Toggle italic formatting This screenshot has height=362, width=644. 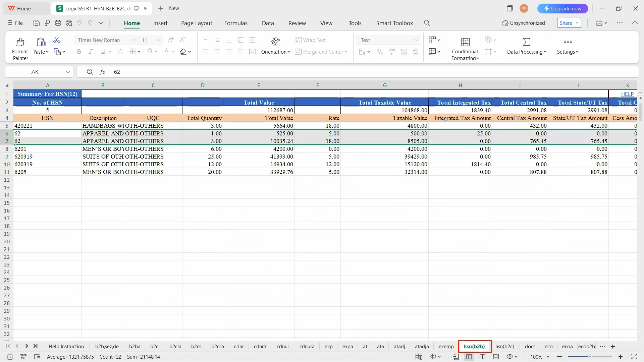click(91, 52)
